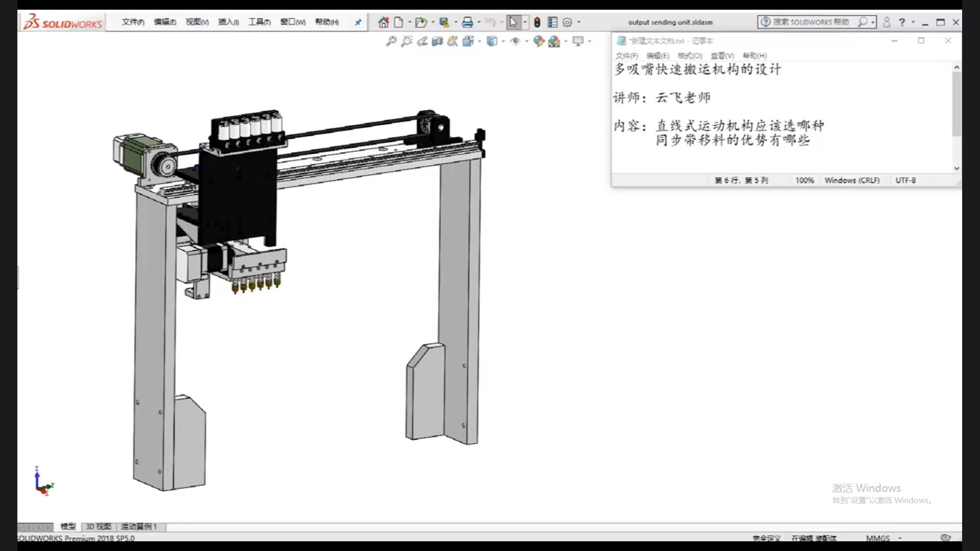Click the Display Style cube icon
Screen dimensions: 980x551
click(492, 41)
